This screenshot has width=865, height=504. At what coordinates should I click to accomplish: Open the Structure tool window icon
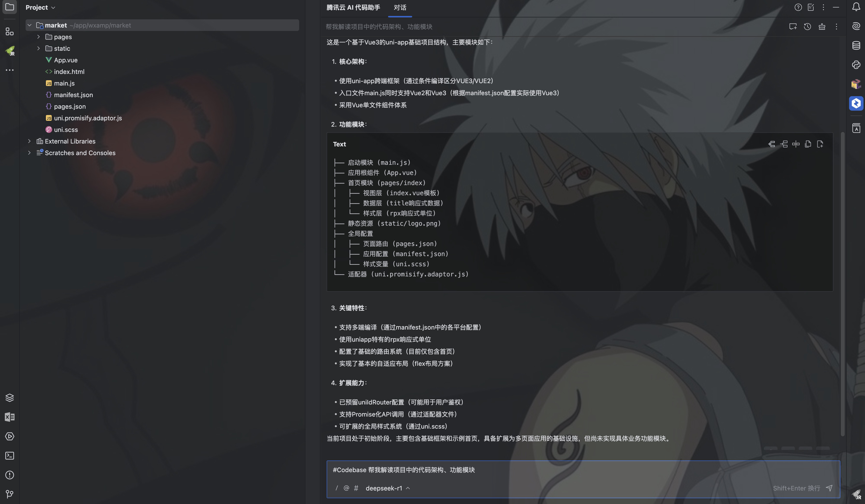[x=10, y=32]
